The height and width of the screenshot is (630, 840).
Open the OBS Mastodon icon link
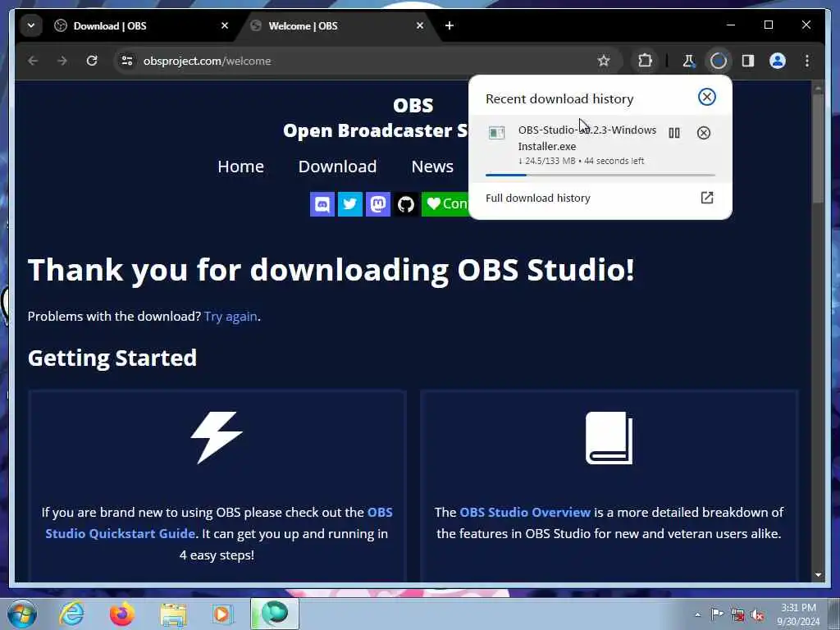tap(378, 204)
